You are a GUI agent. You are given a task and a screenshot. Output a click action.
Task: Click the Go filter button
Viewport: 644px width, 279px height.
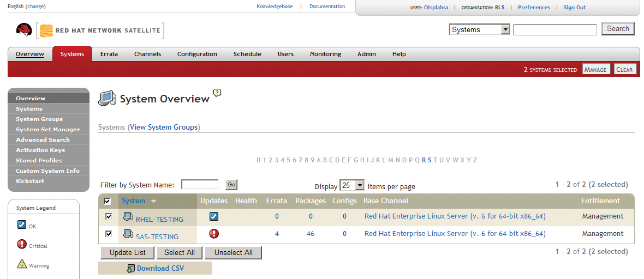[x=231, y=185]
